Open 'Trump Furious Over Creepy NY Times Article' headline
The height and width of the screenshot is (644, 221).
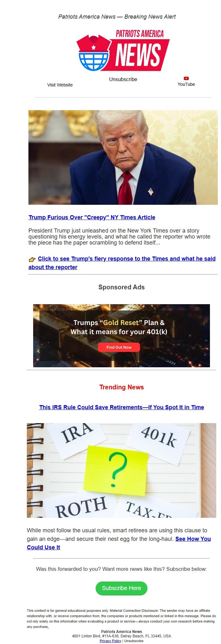92,217
